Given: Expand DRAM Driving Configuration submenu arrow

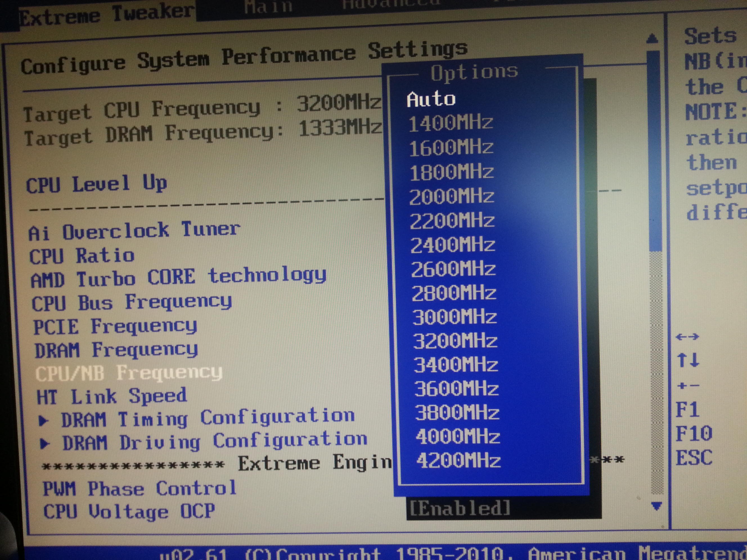Looking at the screenshot, I should [45, 444].
